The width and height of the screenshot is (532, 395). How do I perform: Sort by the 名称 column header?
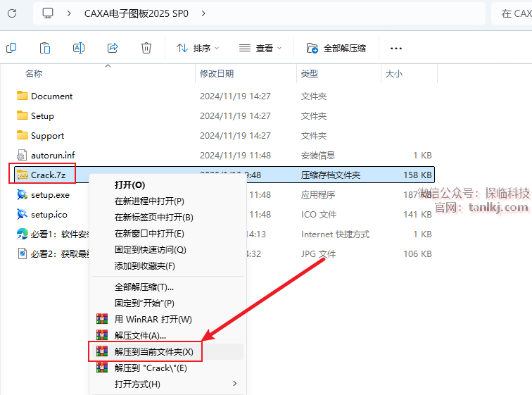tap(34, 73)
